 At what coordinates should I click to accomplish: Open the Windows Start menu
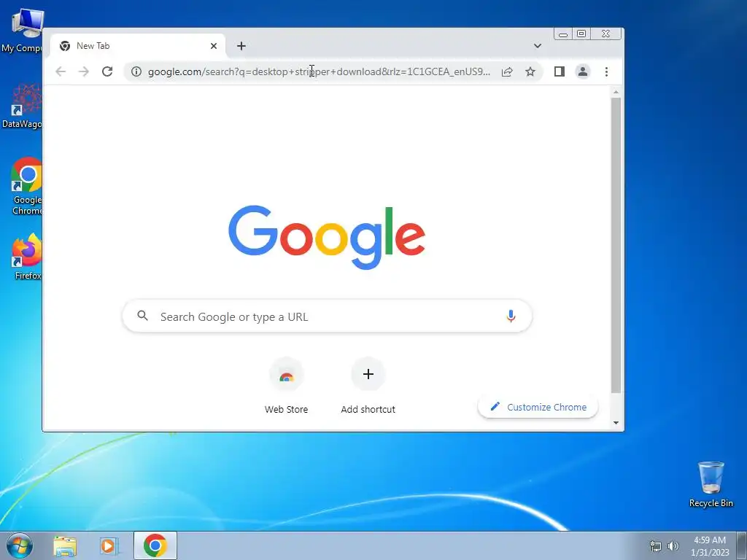20,545
